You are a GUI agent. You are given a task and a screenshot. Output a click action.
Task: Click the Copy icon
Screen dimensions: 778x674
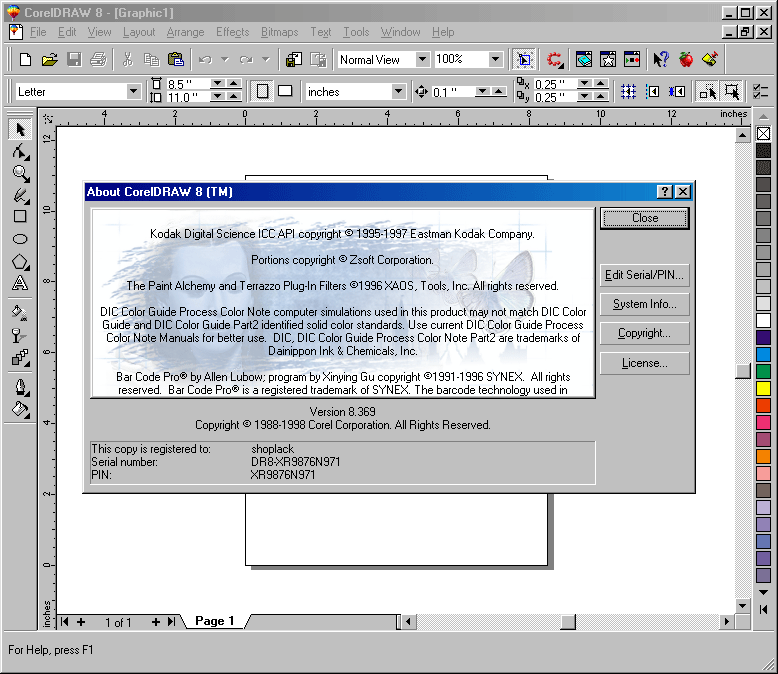(x=151, y=60)
